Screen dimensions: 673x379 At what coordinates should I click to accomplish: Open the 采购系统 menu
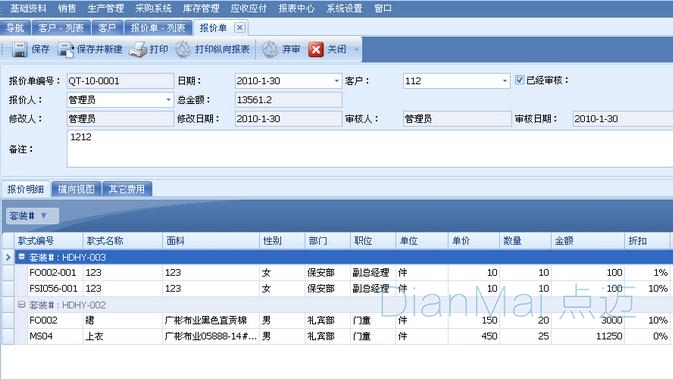(x=153, y=8)
